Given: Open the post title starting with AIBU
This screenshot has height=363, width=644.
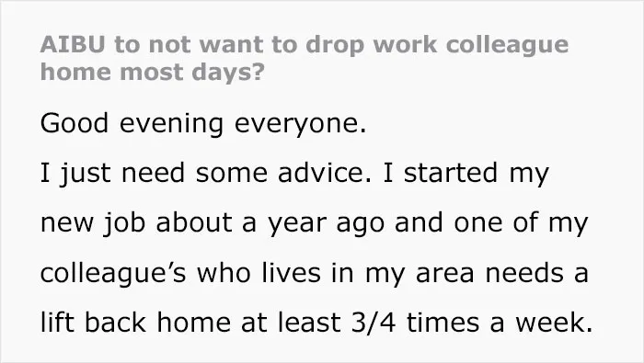Looking at the screenshot, I should click(x=305, y=59).
